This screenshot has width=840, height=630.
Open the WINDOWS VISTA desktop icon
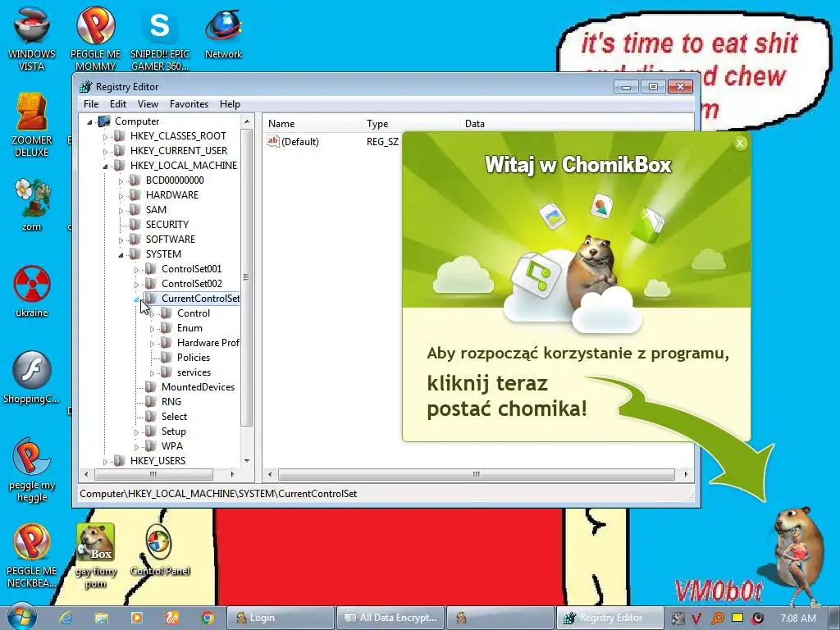[31, 36]
